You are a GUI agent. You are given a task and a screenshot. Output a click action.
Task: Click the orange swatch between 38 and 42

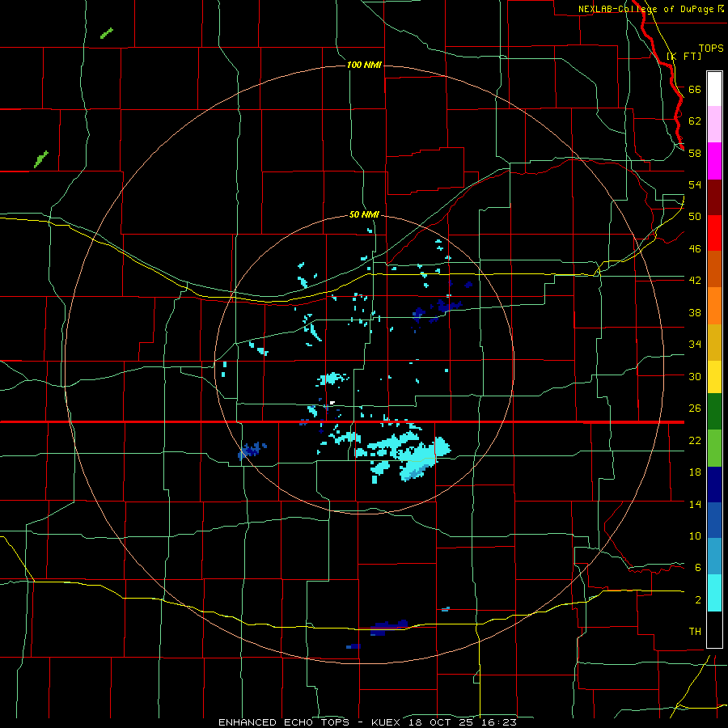[714, 306]
